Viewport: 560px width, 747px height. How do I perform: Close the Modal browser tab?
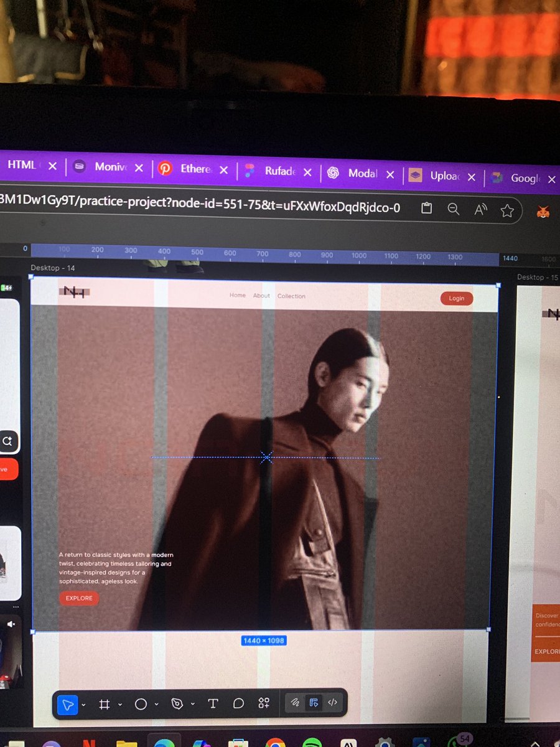390,175
